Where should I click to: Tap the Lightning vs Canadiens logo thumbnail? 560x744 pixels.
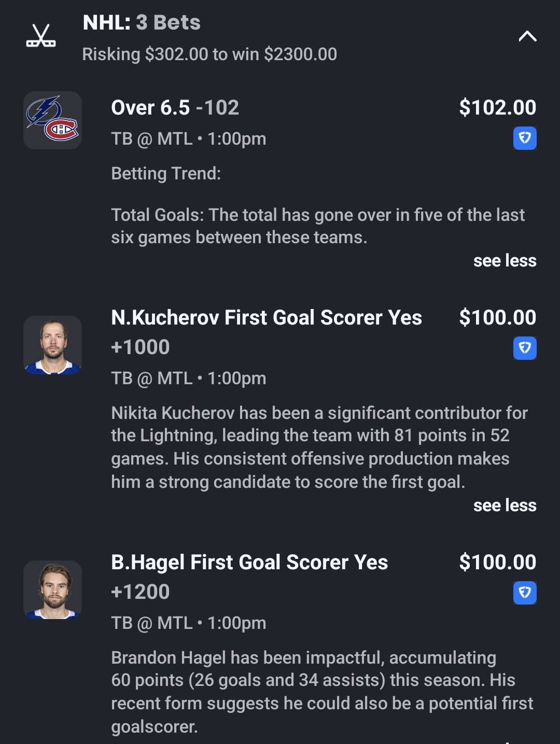coord(52,120)
